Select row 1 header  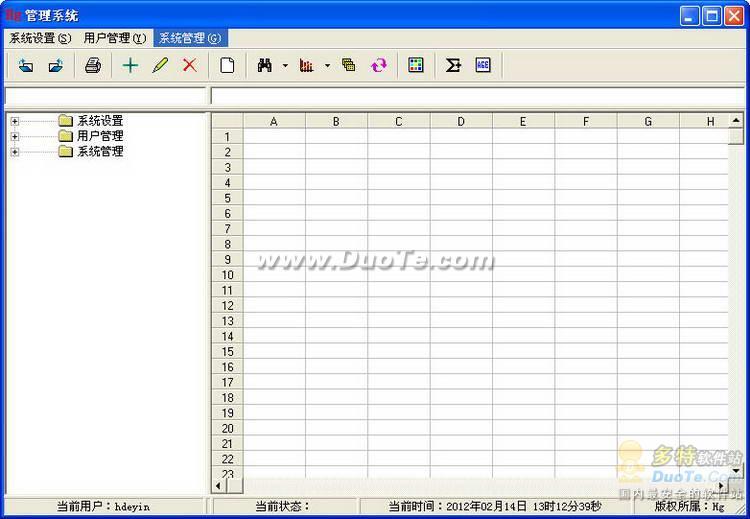(228, 137)
